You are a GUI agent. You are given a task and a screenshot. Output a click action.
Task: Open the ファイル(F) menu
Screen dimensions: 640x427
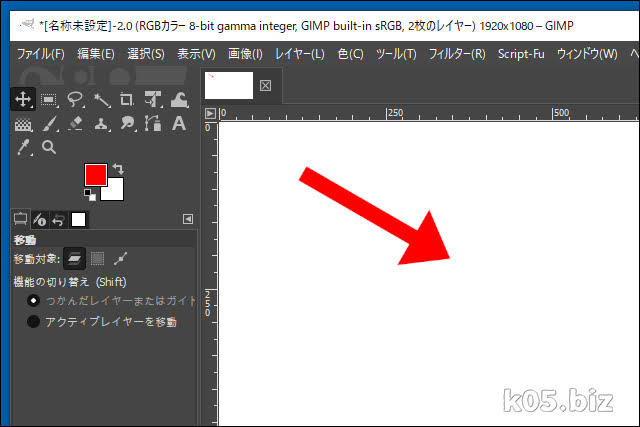click(40, 54)
